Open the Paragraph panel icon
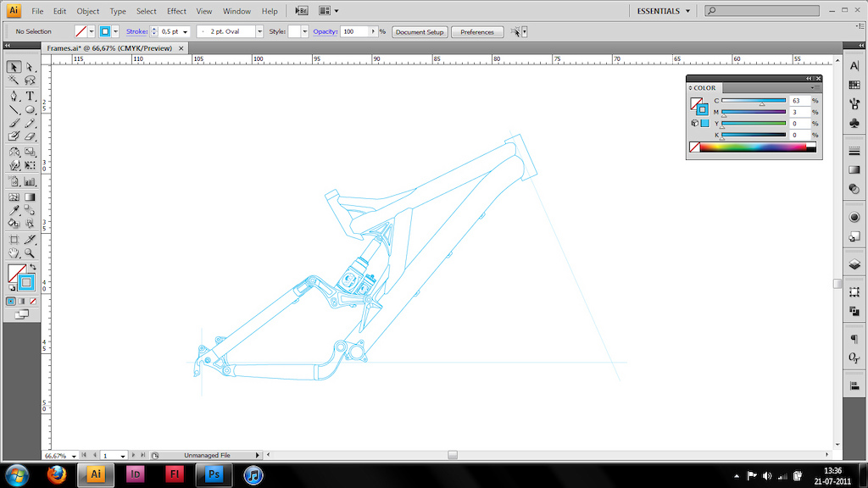This screenshot has height=488, width=868. [x=854, y=339]
